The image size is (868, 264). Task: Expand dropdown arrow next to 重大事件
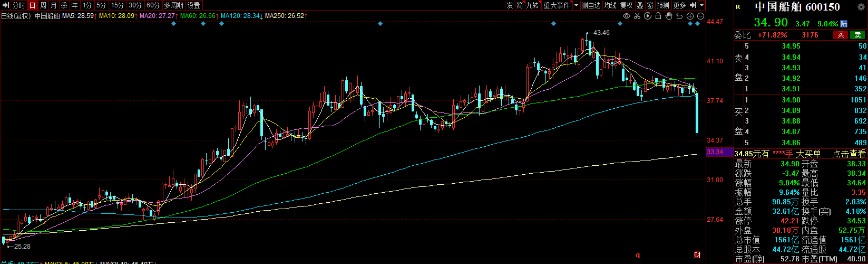tap(576, 5)
